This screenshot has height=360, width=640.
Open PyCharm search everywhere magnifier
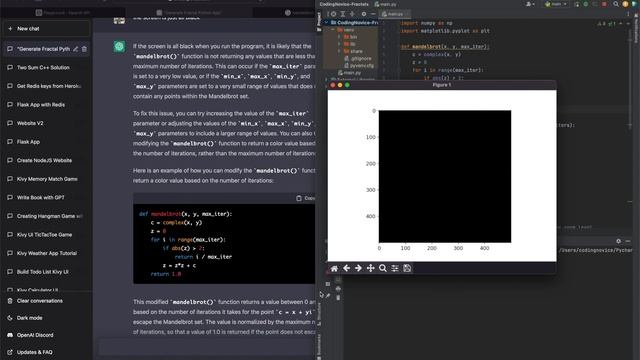point(616,4)
